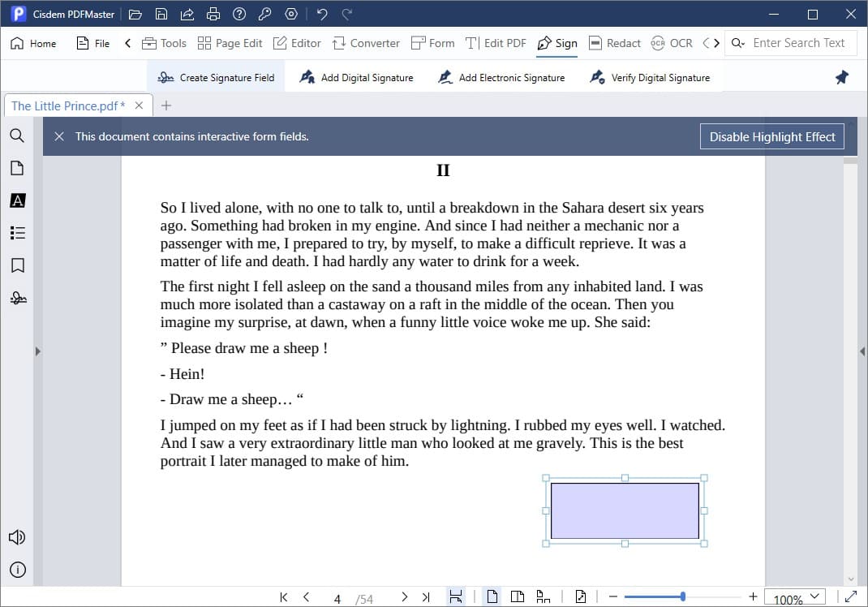The height and width of the screenshot is (607, 868).
Task: Pin the sign toolbar
Action: [x=841, y=78]
